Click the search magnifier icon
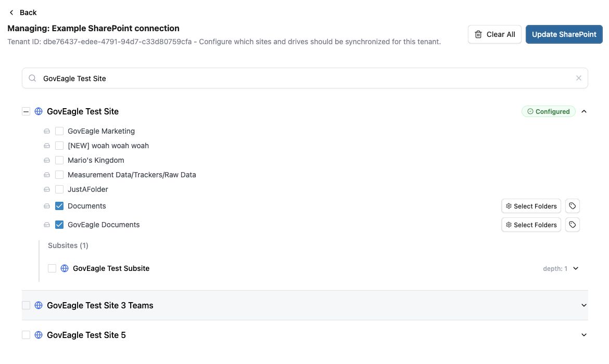Image resolution: width=609 pixels, height=364 pixels. [33, 79]
